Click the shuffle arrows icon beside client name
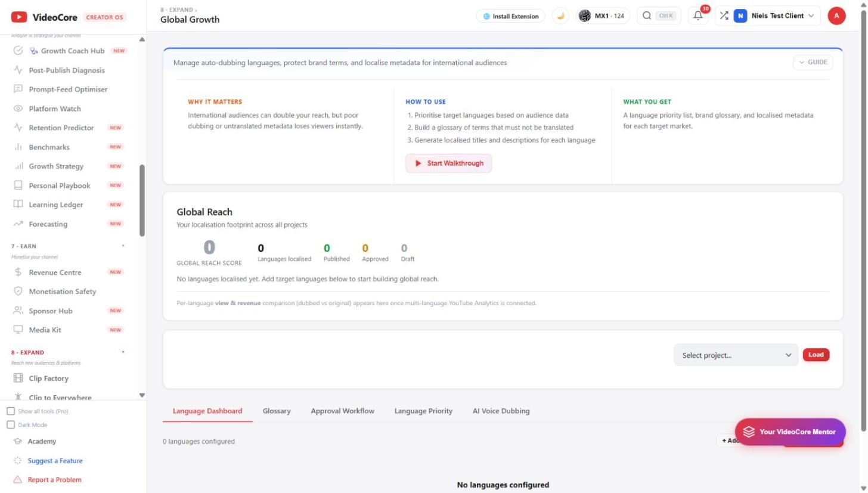Screen dimensions: 868x493 click(x=724, y=16)
